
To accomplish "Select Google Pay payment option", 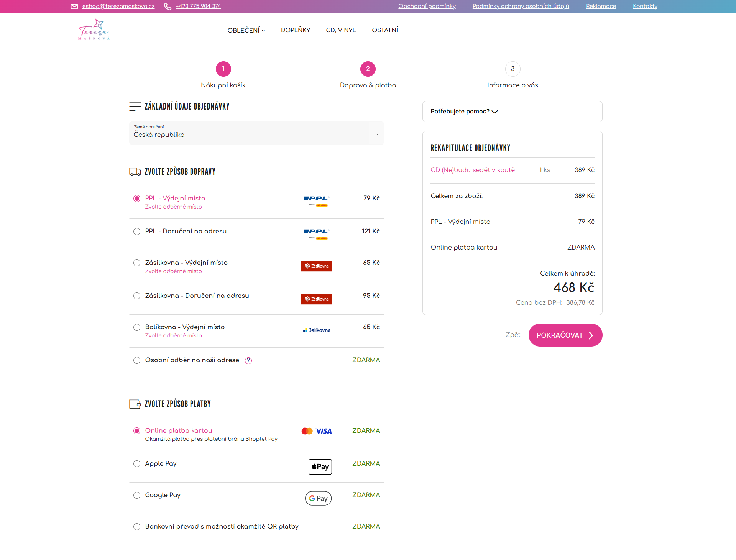I will click(137, 495).
